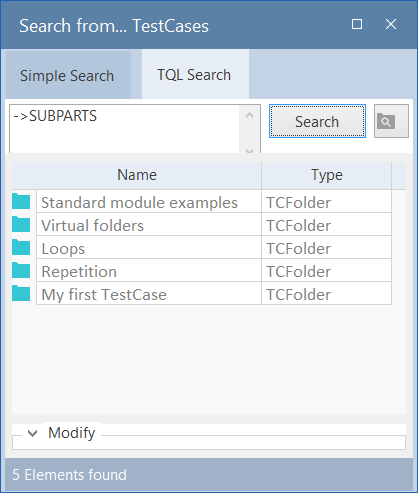Click folder icon beside My first TestCase

[21, 293]
